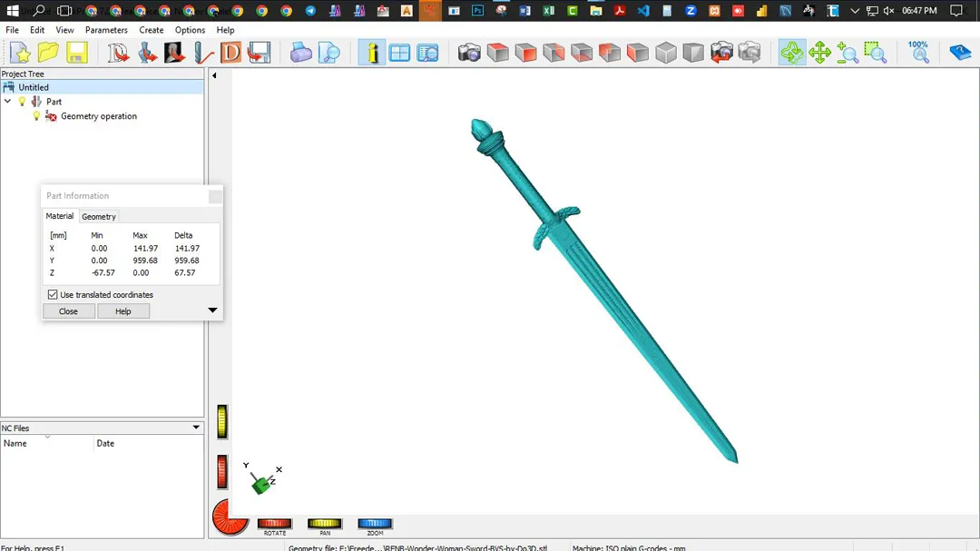Click the camera with red arrow icon
980x551 pixels.
click(x=721, y=53)
